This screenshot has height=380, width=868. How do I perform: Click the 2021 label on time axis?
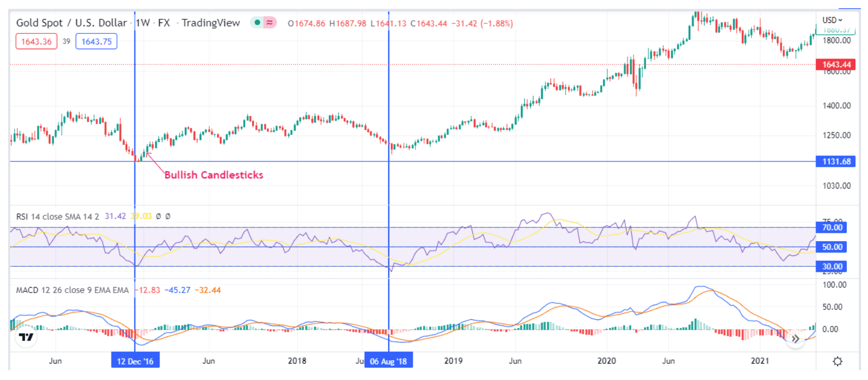pos(760,361)
